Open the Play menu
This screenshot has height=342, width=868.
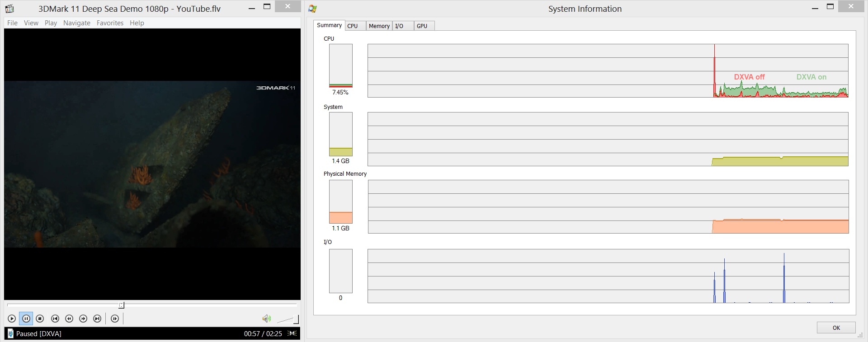[51, 23]
